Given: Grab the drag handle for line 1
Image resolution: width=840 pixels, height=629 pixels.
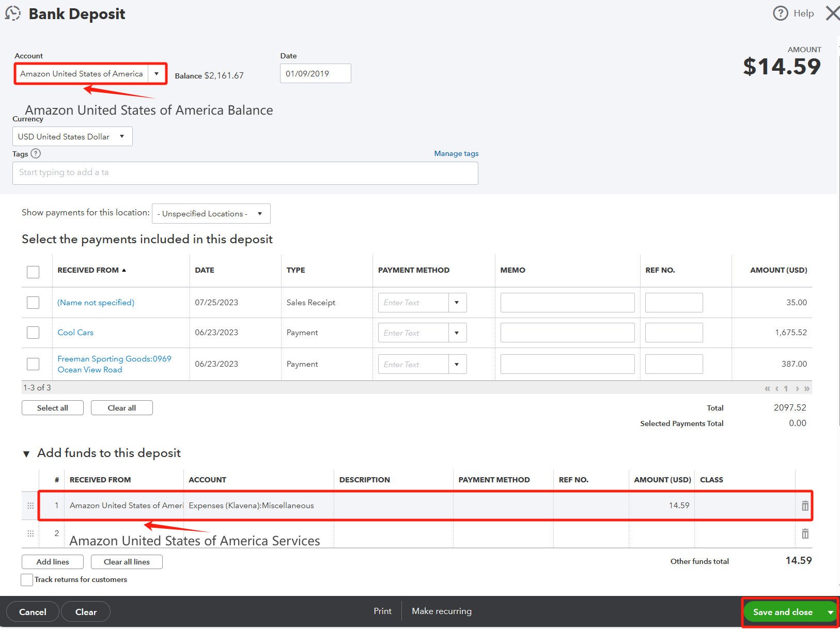Looking at the screenshot, I should 30,506.
